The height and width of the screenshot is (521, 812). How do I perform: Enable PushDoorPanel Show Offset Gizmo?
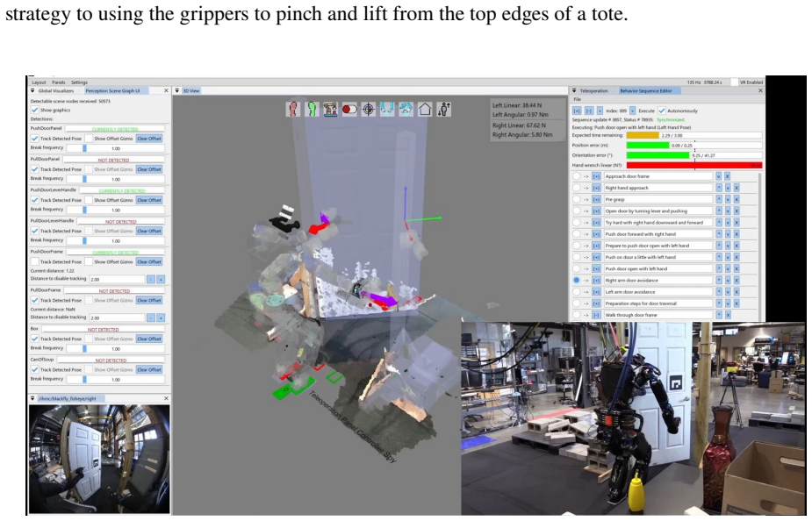point(89,139)
